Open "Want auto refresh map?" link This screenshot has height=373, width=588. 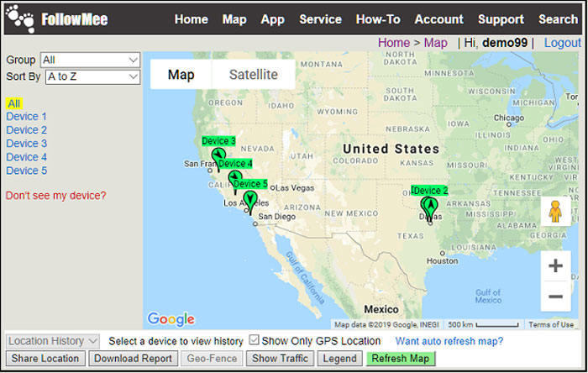coord(449,341)
